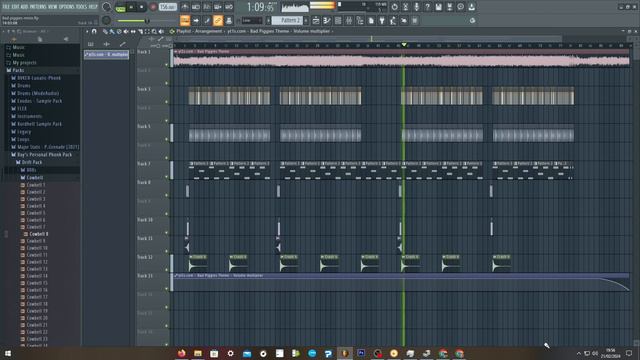Click the Track 7 header label
The image size is (640, 360).
[x=144, y=164]
